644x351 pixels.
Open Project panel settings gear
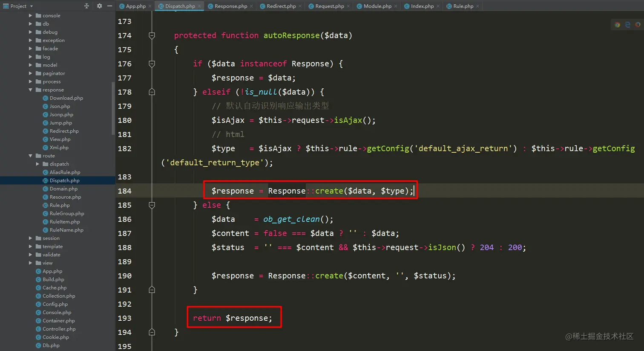pyautogui.click(x=99, y=6)
